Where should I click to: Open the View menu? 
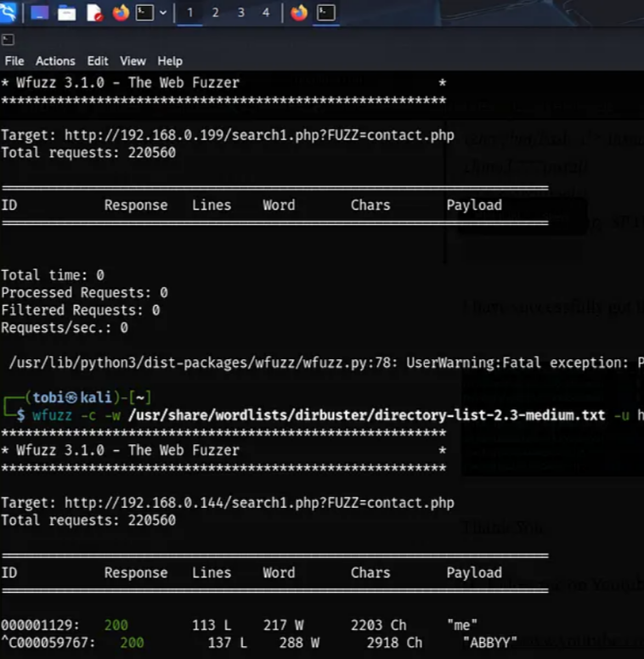coord(133,61)
